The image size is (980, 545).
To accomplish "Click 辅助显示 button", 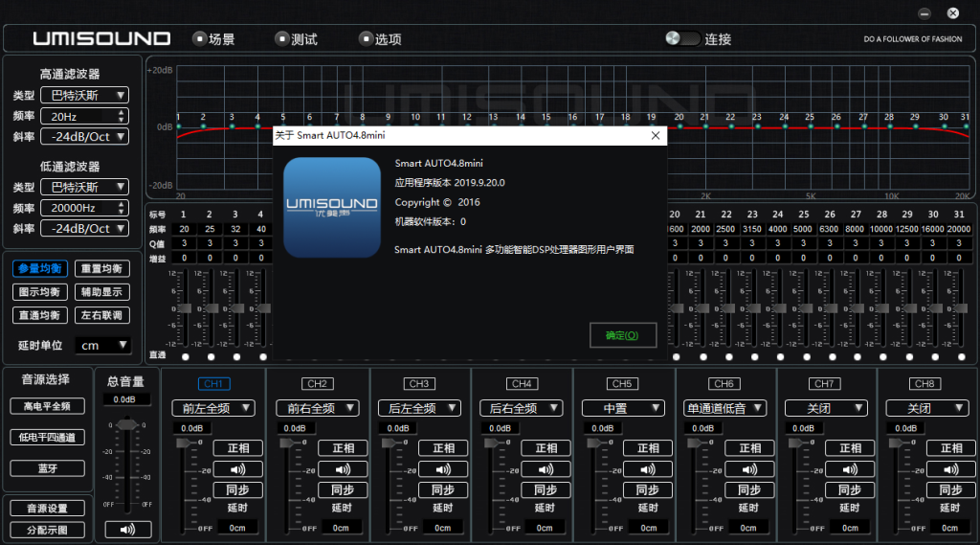I will pyautogui.click(x=101, y=291).
